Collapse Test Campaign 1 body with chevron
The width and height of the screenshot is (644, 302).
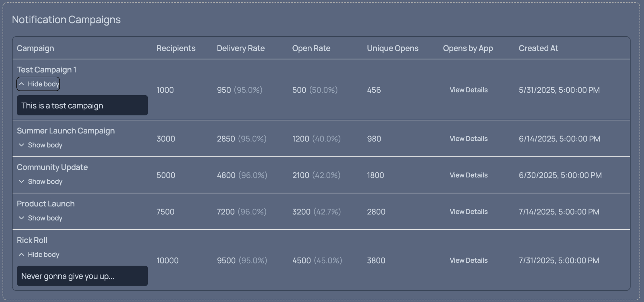point(22,84)
